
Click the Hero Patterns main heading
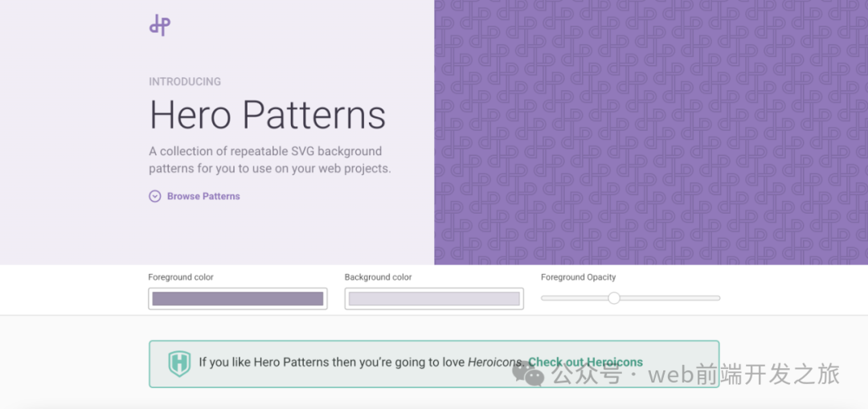(x=268, y=115)
